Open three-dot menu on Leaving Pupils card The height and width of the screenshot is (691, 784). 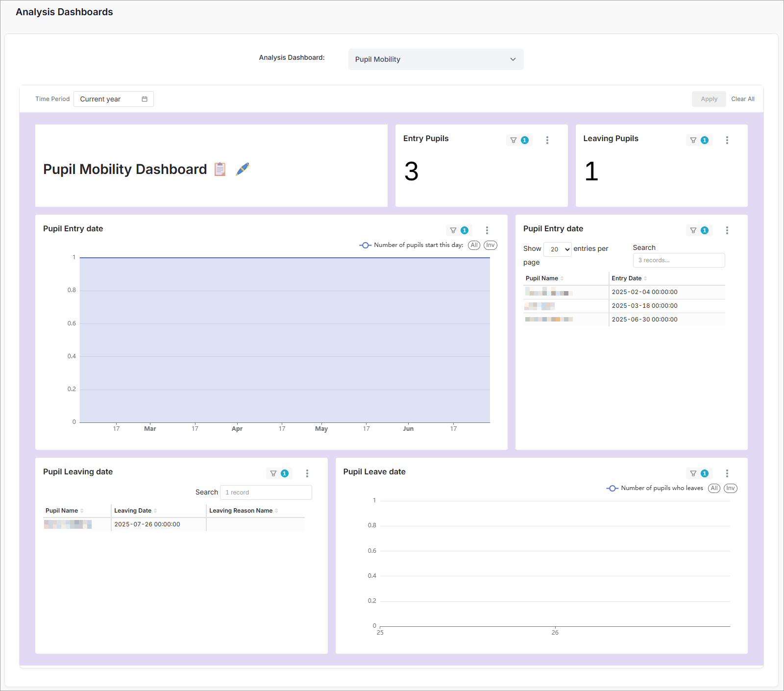pyautogui.click(x=727, y=140)
